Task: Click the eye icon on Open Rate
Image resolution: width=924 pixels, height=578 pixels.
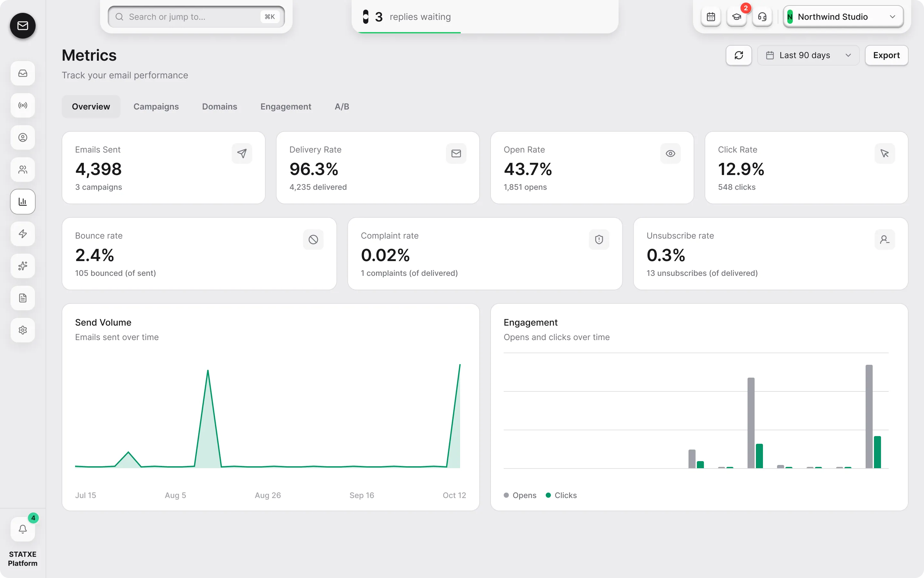Action: (671, 153)
